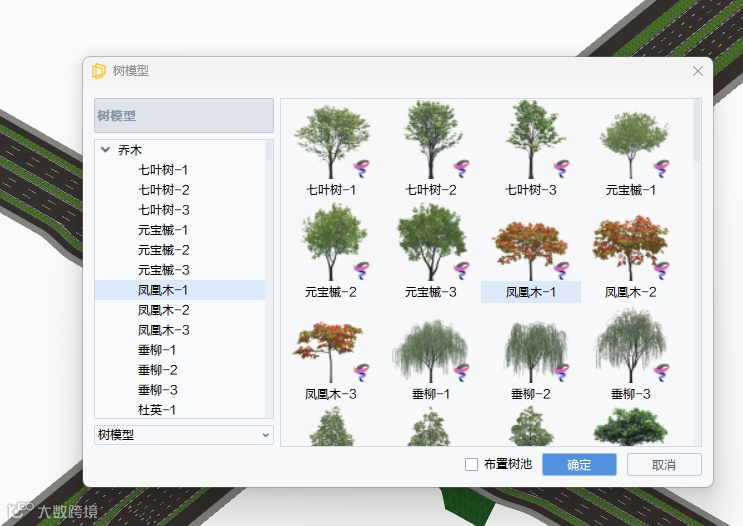743x526 pixels.
Task: Cancel with the 取消 button
Action: tap(664, 464)
